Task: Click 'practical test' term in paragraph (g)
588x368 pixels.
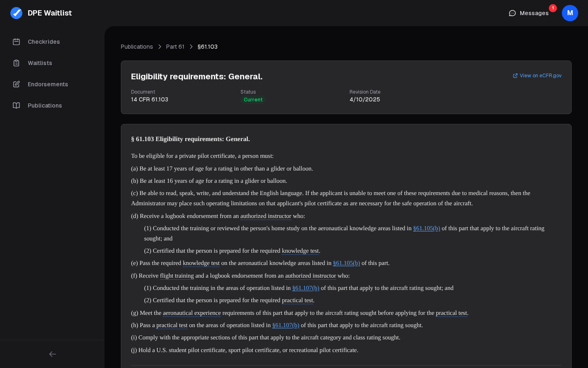Action: (x=452, y=313)
